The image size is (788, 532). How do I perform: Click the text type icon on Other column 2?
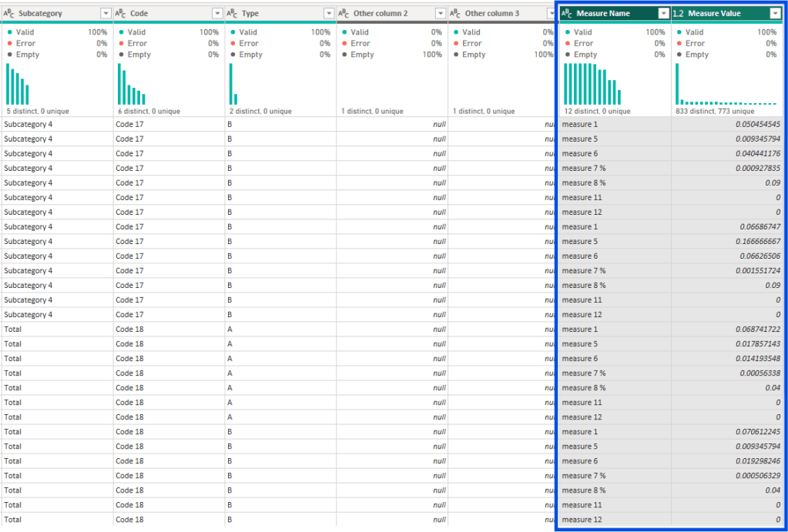tap(344, 12)
